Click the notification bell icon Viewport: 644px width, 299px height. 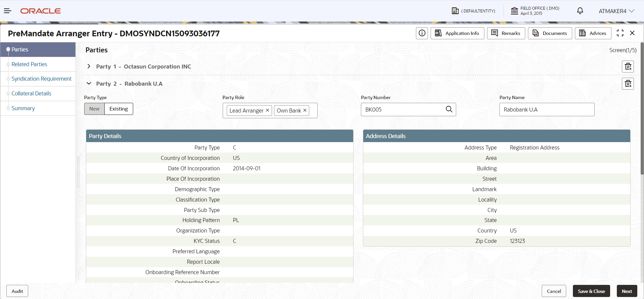[580, 11]
